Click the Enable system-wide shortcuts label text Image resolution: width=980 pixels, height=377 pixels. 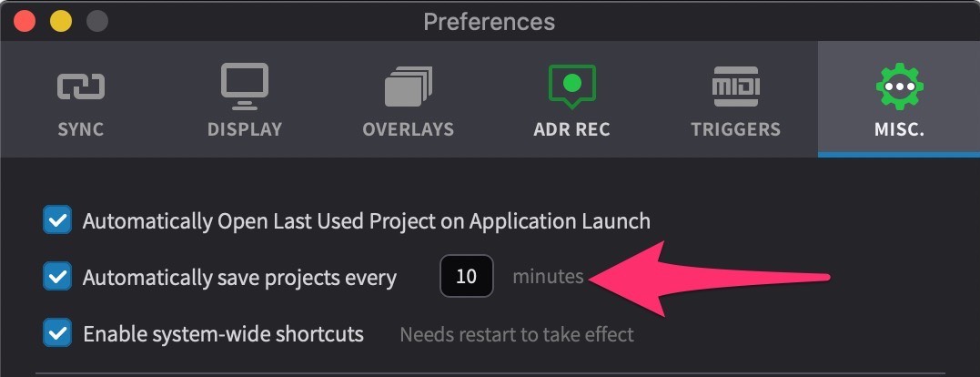(223, 334)
